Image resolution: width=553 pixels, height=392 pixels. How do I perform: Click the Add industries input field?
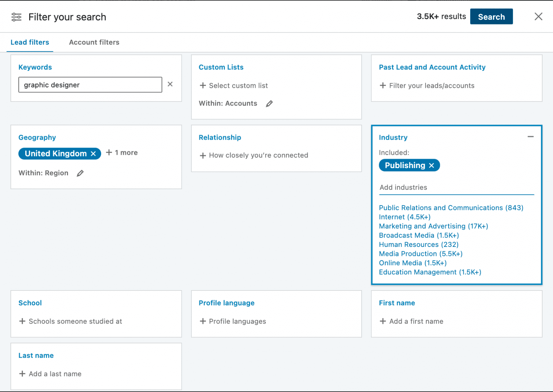(456, 188)
